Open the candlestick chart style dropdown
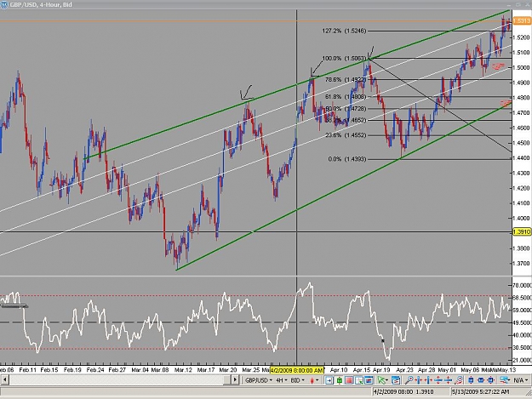532x399 pixels. (x=314, y=380)
